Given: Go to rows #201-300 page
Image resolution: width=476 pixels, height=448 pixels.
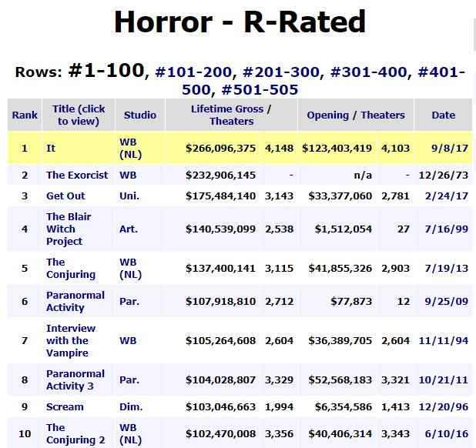Looking at the screenshot, I should coord(283,72).
